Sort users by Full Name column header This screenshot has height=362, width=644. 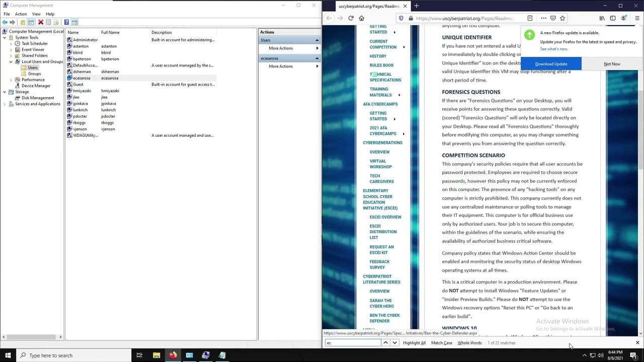125,33
